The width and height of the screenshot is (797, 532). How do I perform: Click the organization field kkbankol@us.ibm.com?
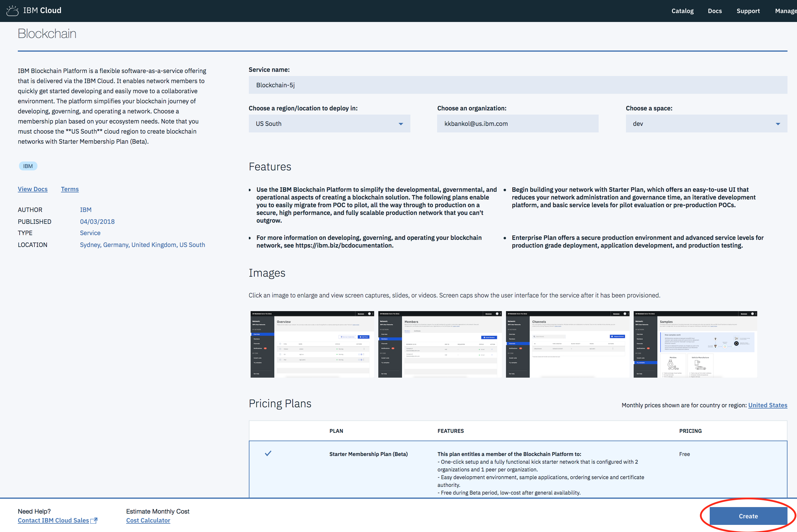tap(518, 123)
